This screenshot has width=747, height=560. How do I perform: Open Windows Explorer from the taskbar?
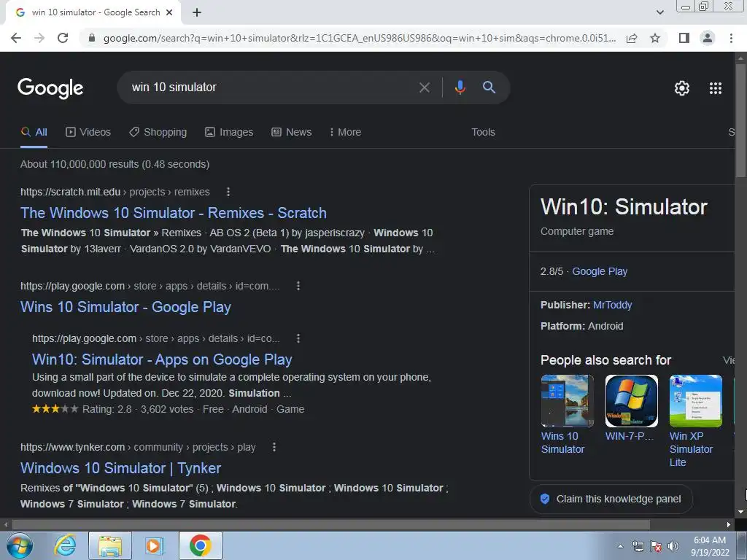click(x=110, y=545)
